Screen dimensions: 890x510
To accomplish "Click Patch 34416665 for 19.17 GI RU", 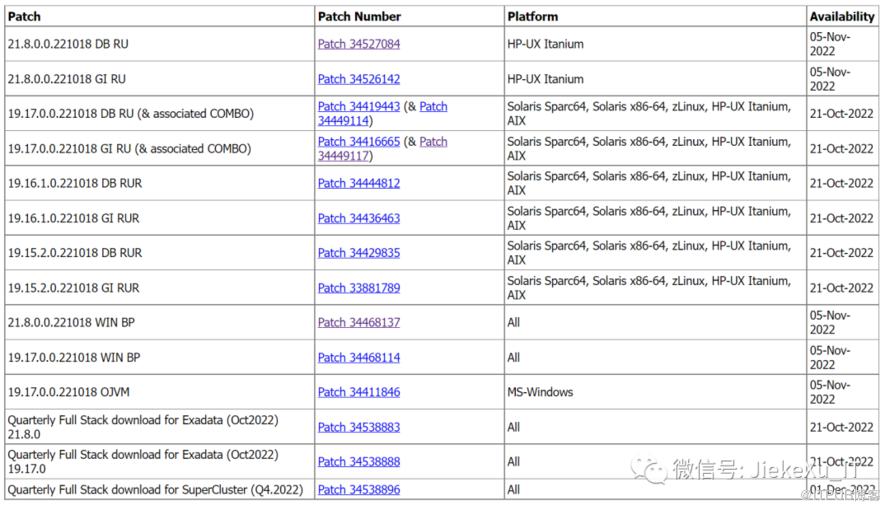I will (x=358, y=141).
